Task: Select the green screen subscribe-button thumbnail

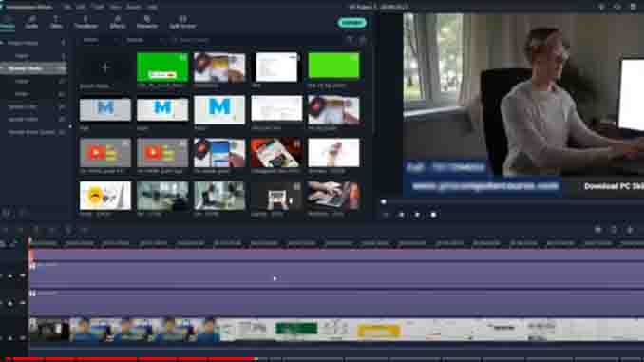Action: [x=162, y=67]
